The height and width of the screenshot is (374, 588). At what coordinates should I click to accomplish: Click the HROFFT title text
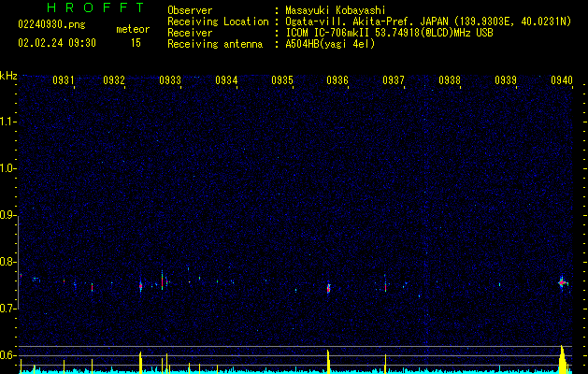point(96,7)
